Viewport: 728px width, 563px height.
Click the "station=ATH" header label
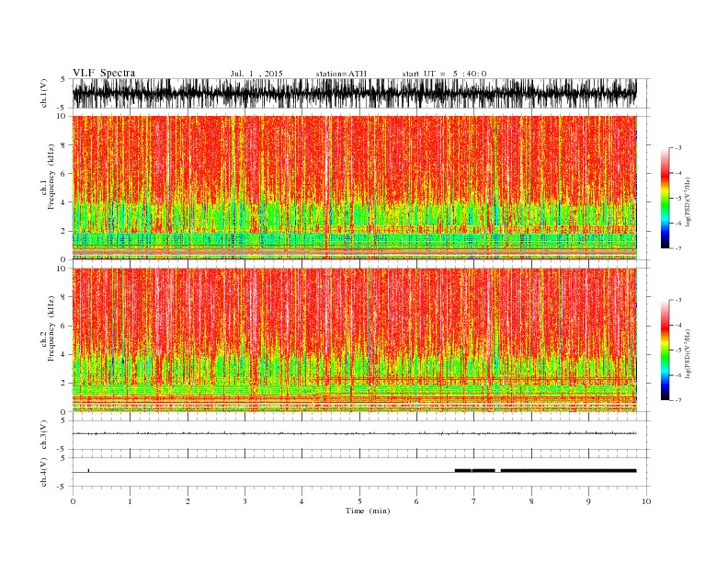pyautogui.click(x=341, y=74)
